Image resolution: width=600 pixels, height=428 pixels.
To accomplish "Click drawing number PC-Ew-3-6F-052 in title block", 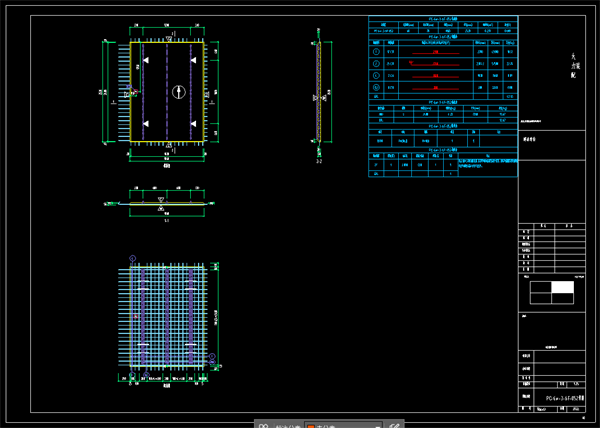I will pos(565,398).
